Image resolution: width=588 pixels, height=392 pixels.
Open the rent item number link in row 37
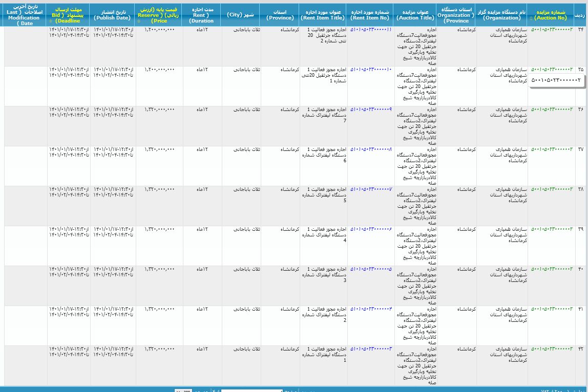pyautogui.click(x=371, y=149)
